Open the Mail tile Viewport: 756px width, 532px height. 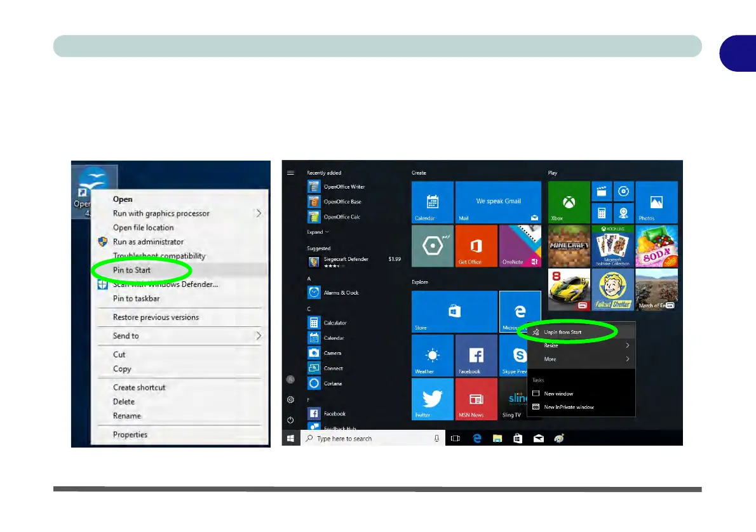coord(498,202)
